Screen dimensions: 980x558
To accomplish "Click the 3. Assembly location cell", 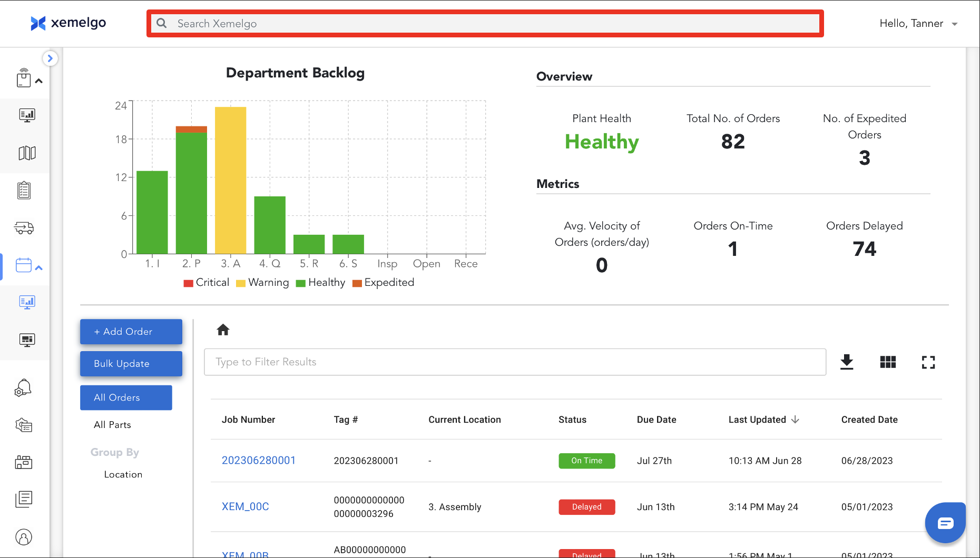I will tap(455, 507).
